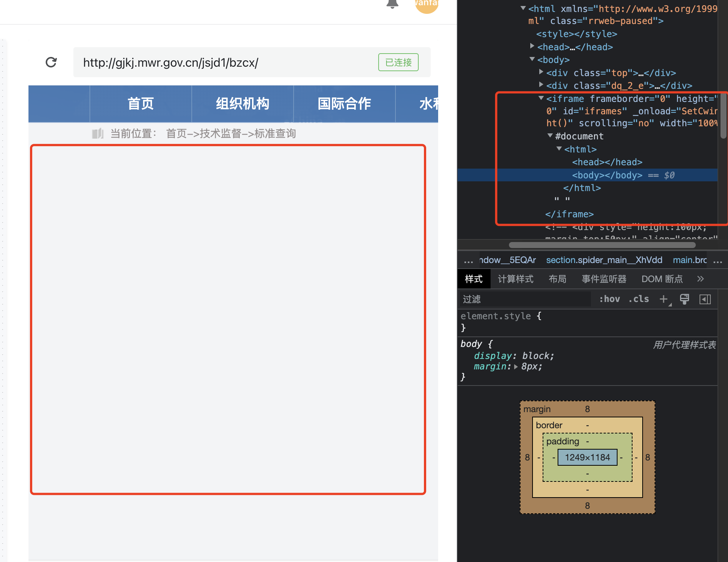
Task: Add a new style rule with the + icon
Action: pos(664,299)
